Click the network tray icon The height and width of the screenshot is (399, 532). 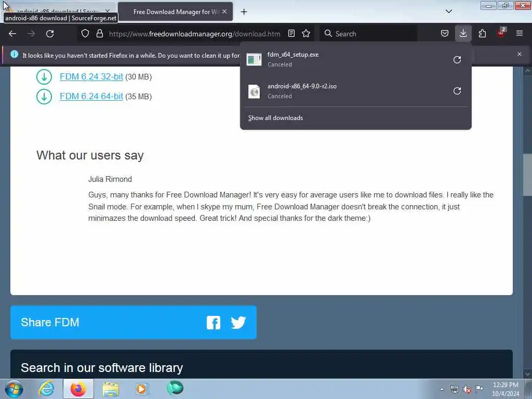(454, 389)
